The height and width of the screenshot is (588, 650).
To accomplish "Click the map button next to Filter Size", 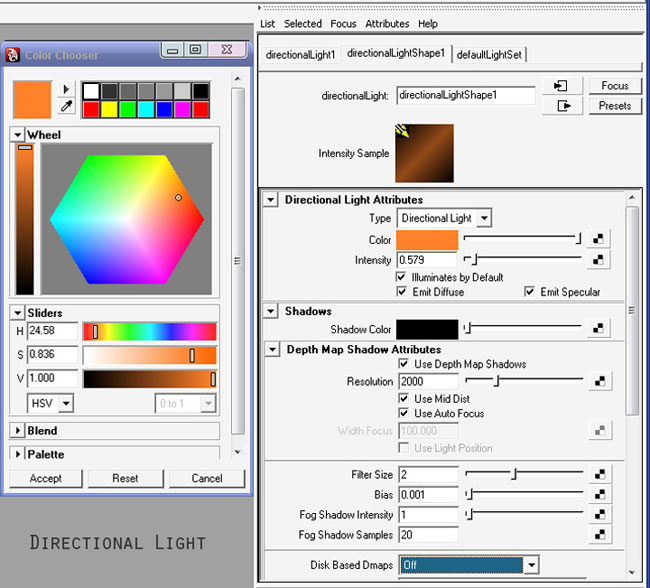I will point(599,475).
